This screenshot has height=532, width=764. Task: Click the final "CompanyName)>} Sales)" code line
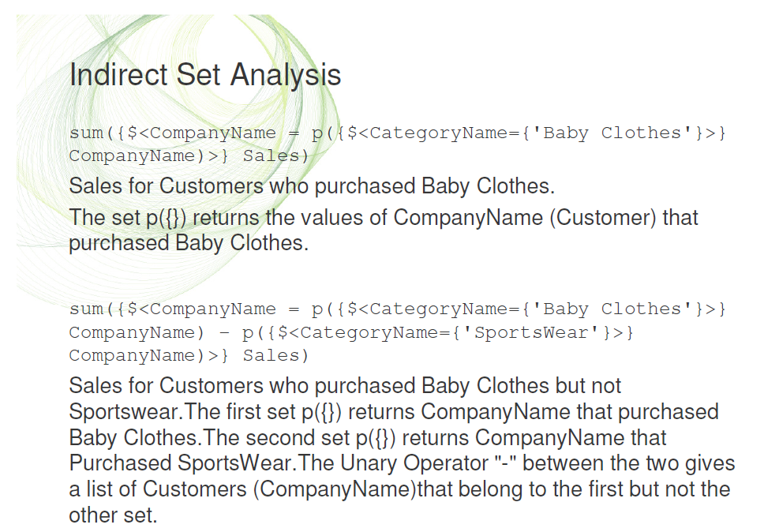pos(189,355)
